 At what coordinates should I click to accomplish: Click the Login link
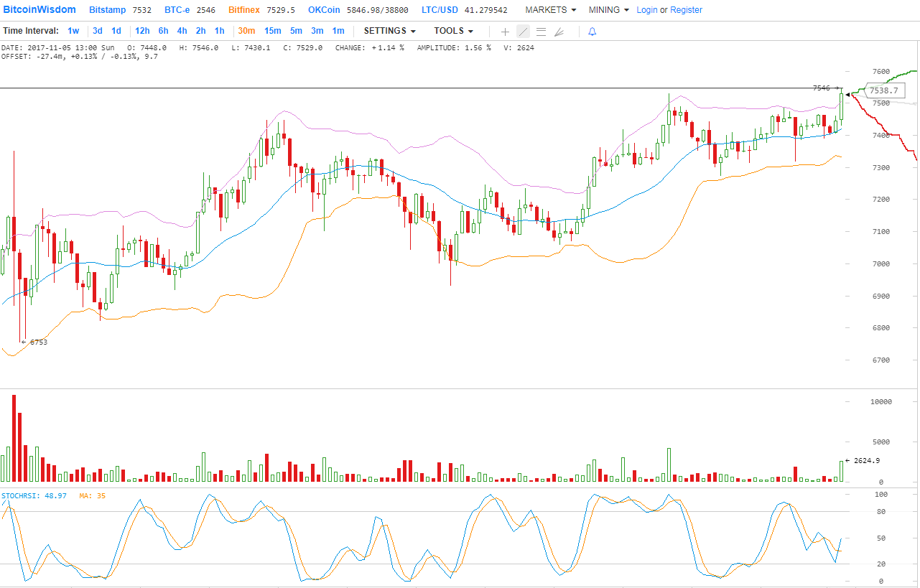(x=646, y=10)
